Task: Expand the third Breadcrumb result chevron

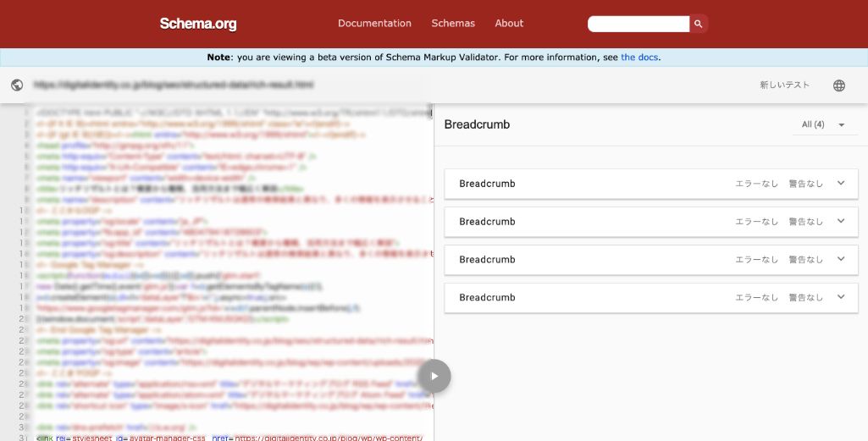Action: (x=841, y=259)
